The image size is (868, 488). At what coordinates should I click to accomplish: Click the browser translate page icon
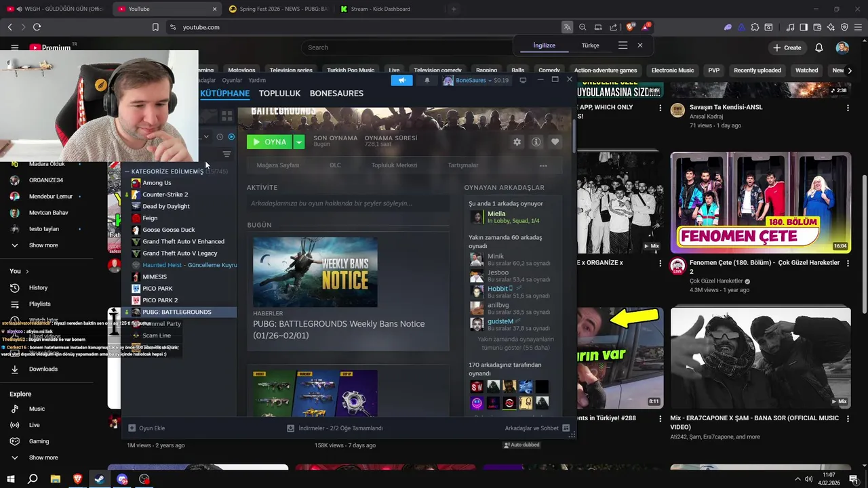coord(567,27)
